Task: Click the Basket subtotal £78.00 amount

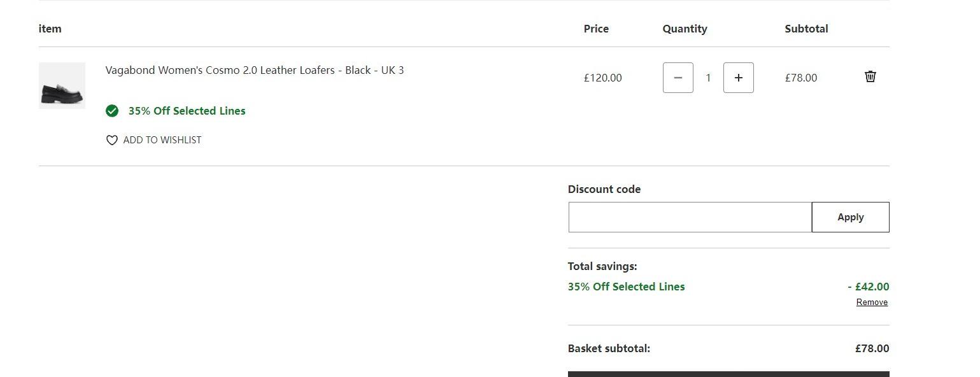Action: pos(872,348)
